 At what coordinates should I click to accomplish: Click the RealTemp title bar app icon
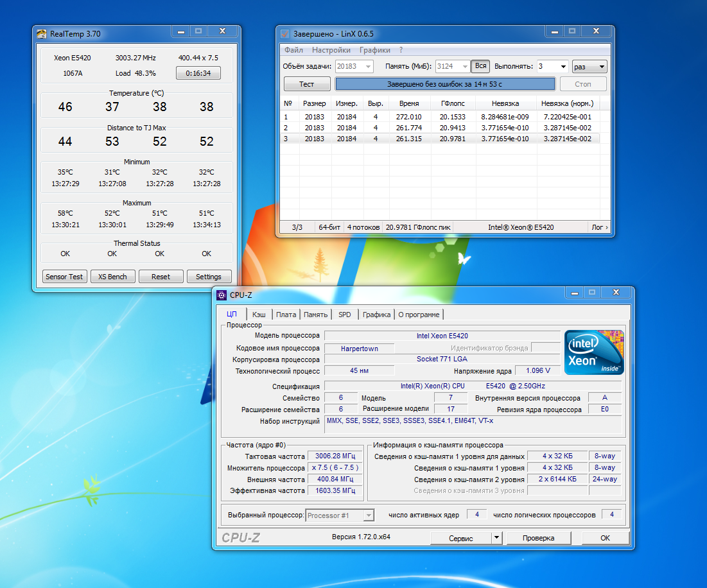(42, 34)
